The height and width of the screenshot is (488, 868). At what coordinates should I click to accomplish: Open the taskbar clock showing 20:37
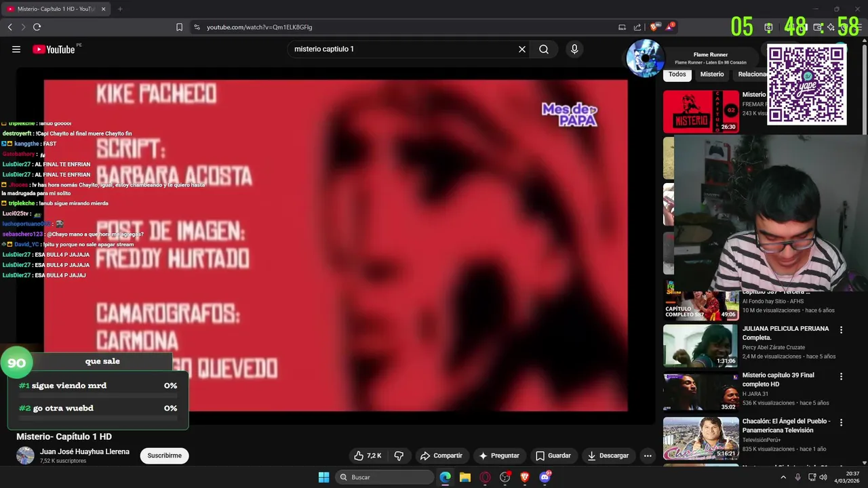[x=847, y=477]
